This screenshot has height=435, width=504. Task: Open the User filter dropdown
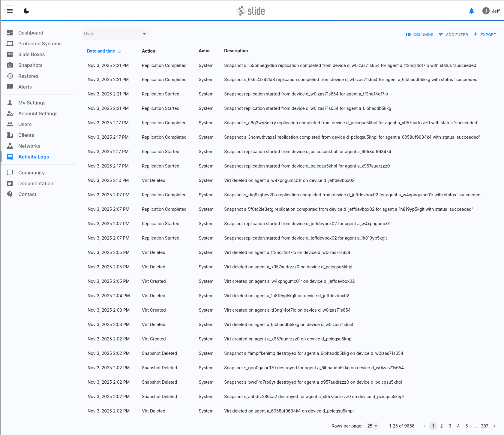(x=116, y=34)
